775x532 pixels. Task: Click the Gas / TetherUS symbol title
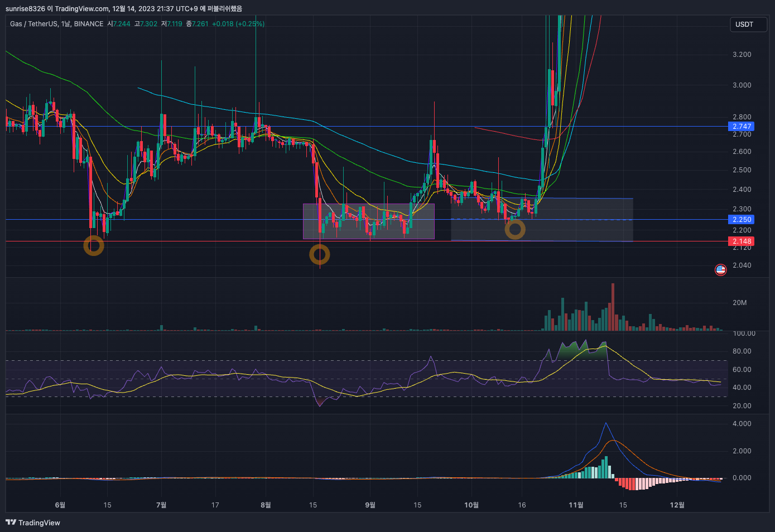pyautogui.click(x=33, y=24)
